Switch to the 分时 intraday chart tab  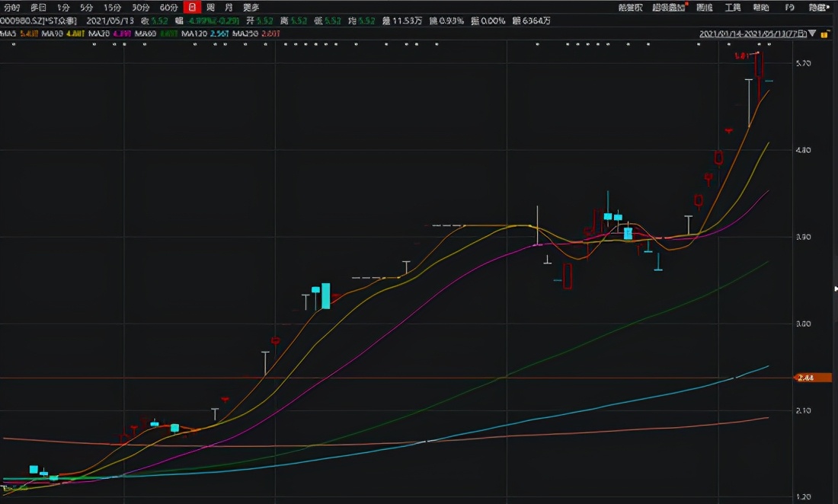click(x=11, y=7)
